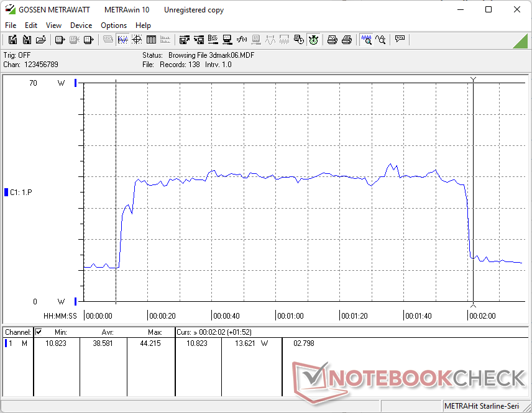Switch to the XY crosshair plot view
This screenshot has height=413, width=532.
pyautogui.click(x=135, y=40)
